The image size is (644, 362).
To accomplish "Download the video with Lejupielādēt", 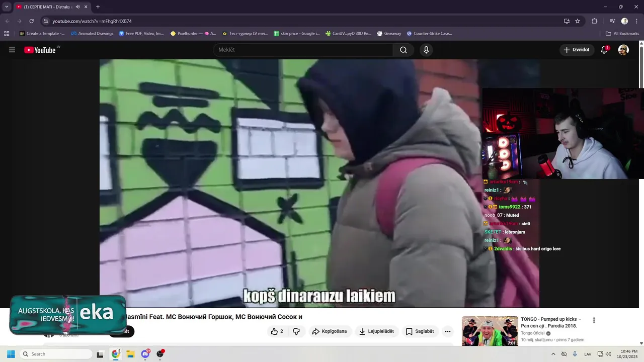I will [x=376, y=331].
